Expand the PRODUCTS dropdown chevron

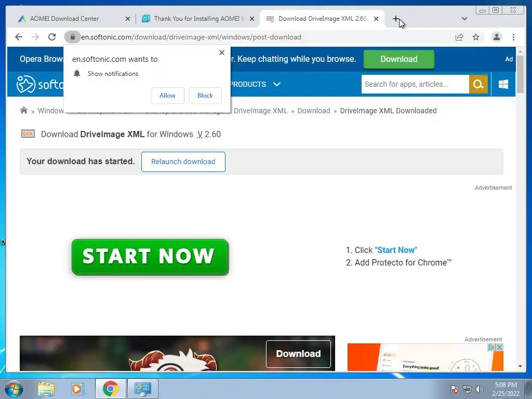point(277,84)
